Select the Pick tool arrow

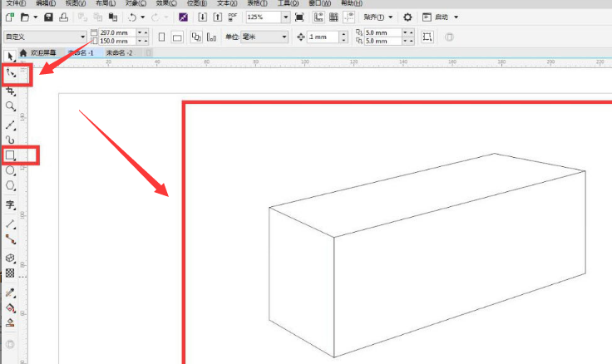coord(10,57)
